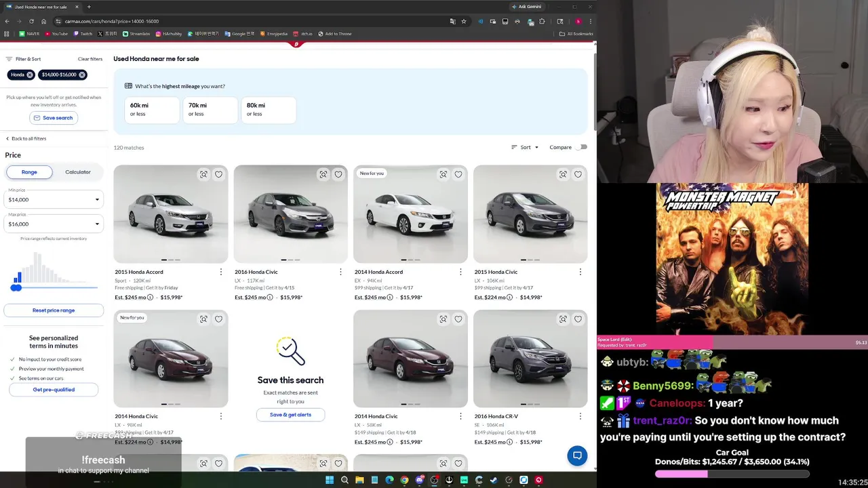Expand the Filter & Sort panel

[x=23, y=59]
